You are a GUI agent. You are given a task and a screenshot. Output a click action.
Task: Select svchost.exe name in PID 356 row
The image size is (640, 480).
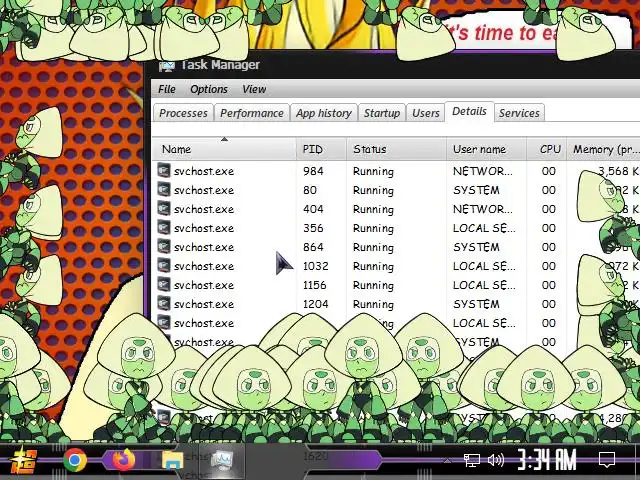click(x=204, y=229)
